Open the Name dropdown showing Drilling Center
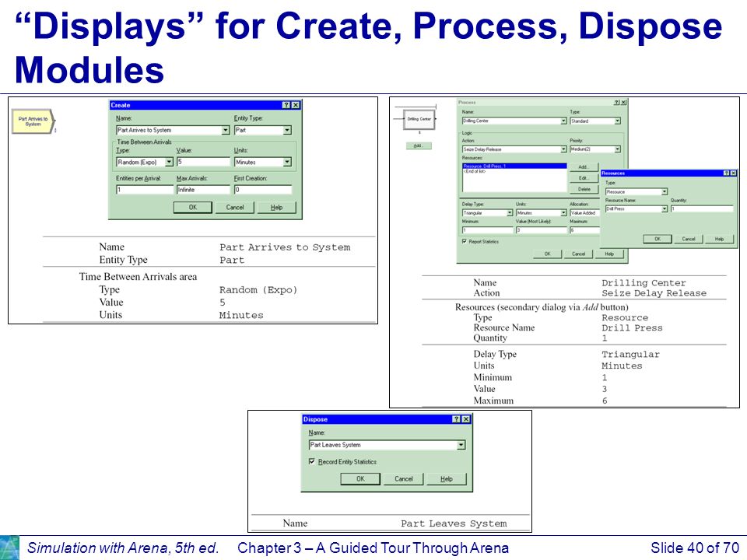 pos(563,121)
